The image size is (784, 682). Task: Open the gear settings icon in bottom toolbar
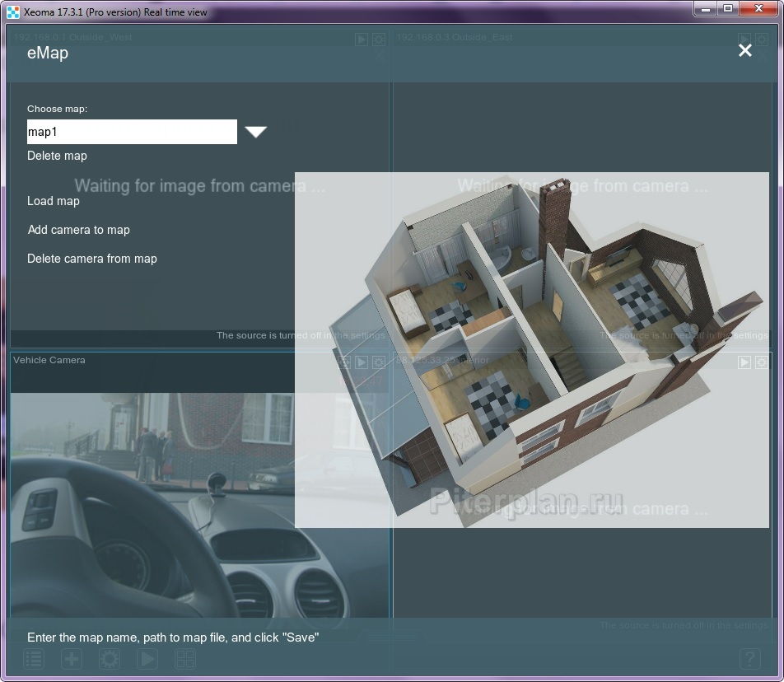coord(110,659)
